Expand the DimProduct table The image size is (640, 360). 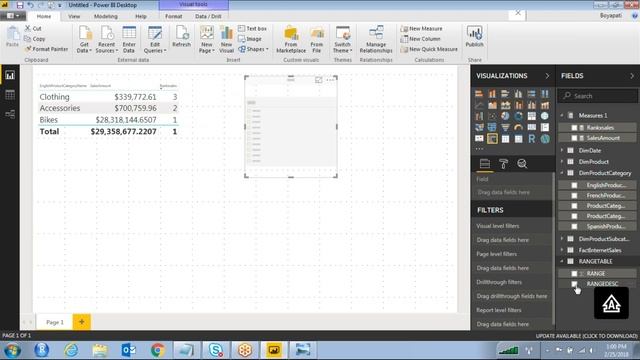(562, 162)
